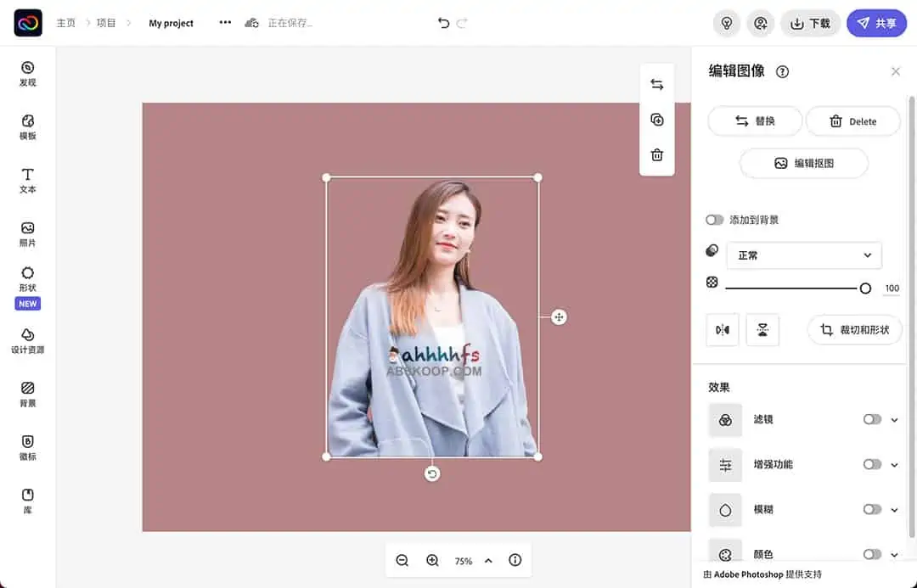Image resolution: width=917 pixels, height=588 pixels.
Task: Open the 照片 photos panel
Action: 26,232
